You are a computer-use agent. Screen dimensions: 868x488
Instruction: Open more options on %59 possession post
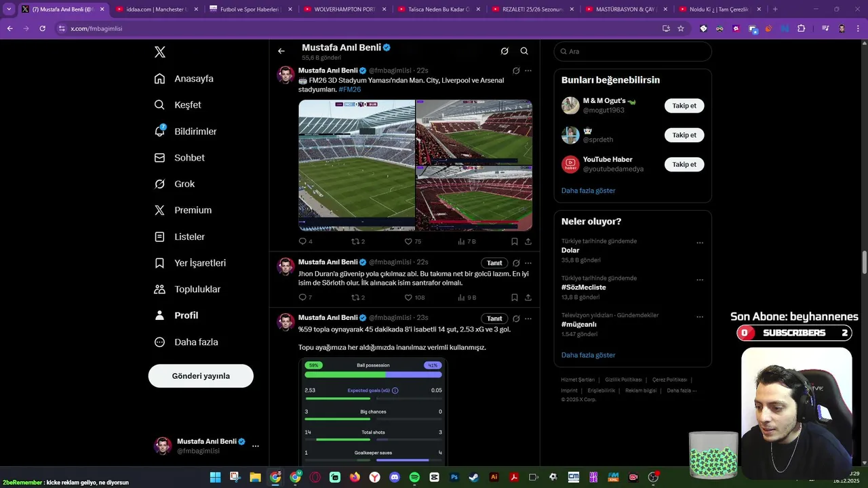click(x=528, y=319)
